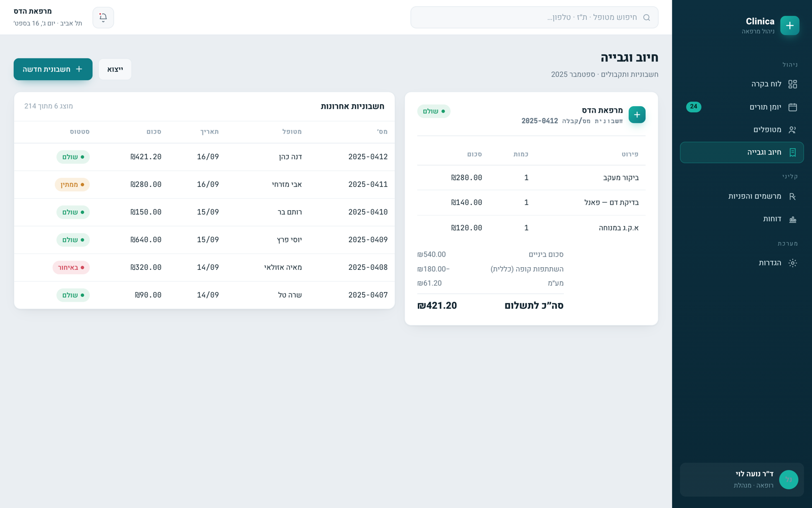Select invoice 2025-0411 row number
812x508 pixels.
[x=368, y=184]
